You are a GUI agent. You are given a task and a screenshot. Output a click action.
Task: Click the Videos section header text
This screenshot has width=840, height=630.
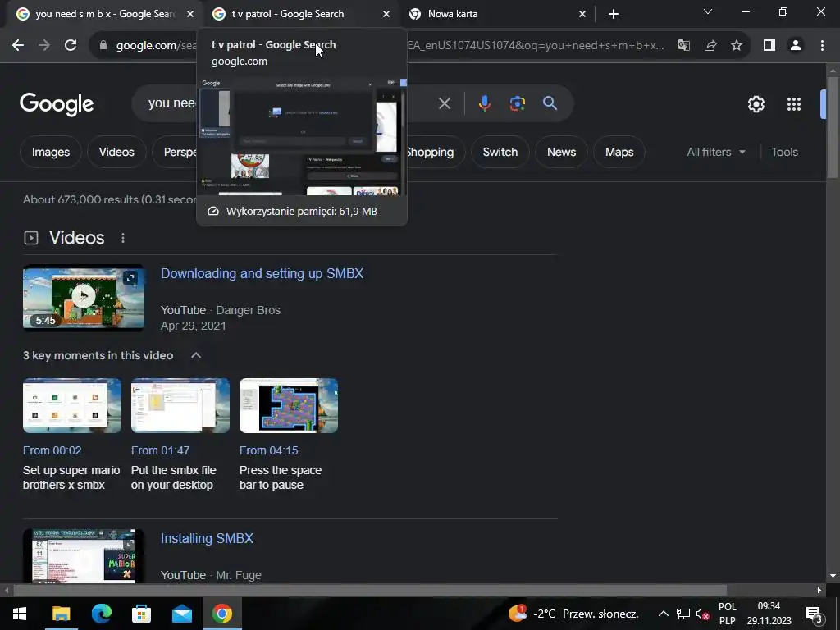click(76, 238)
